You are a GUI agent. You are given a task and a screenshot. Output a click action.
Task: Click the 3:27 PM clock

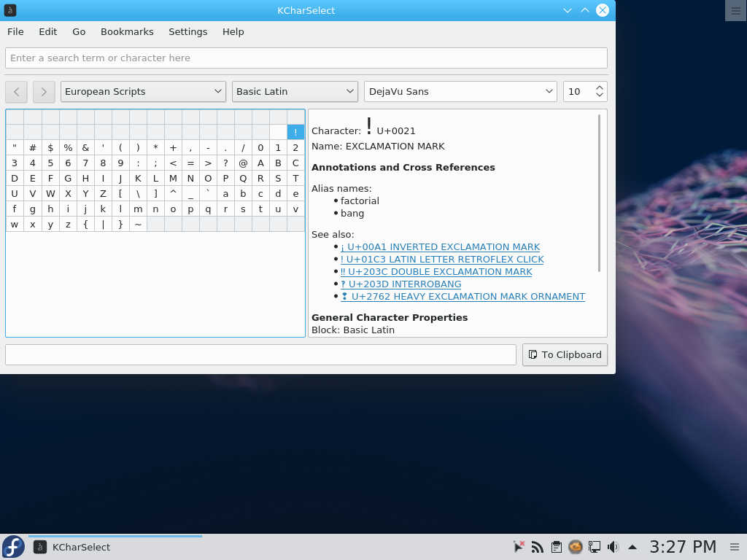pos(683,547)
